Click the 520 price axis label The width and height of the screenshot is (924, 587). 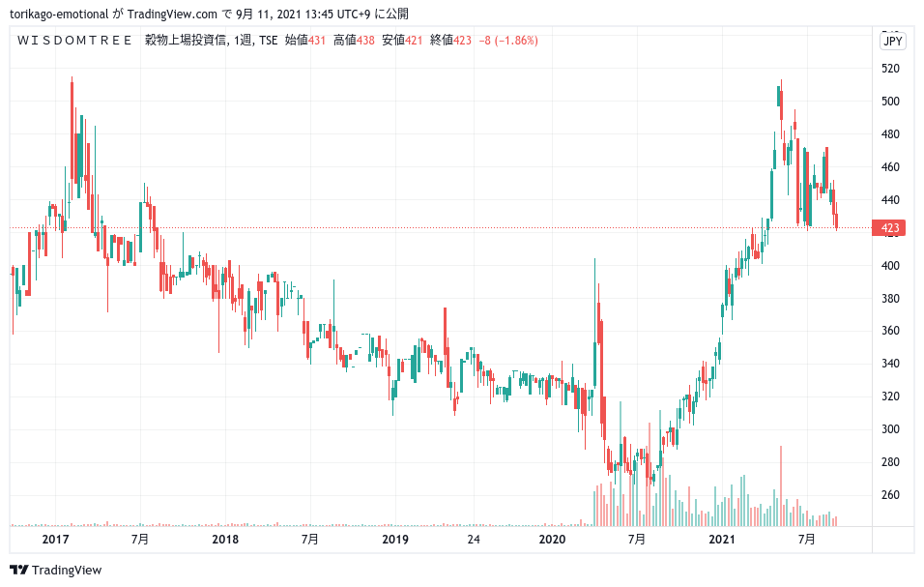click(890, 69)
